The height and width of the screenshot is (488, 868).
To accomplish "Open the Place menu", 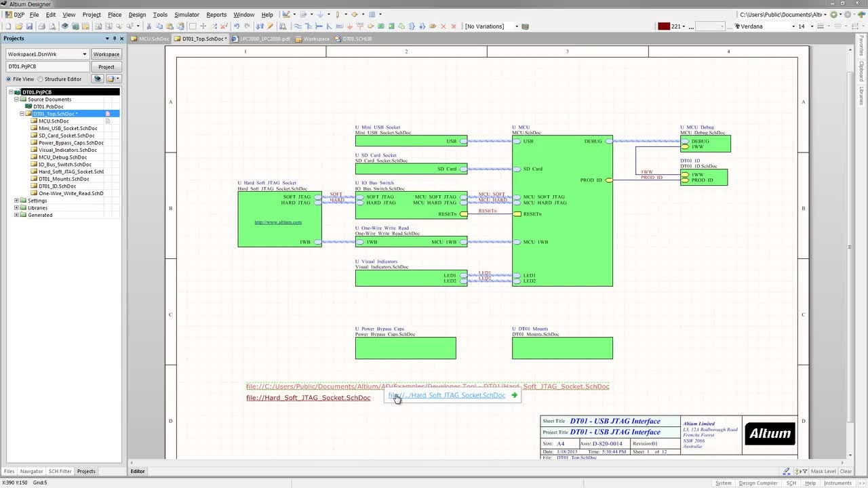I will 115,14.
